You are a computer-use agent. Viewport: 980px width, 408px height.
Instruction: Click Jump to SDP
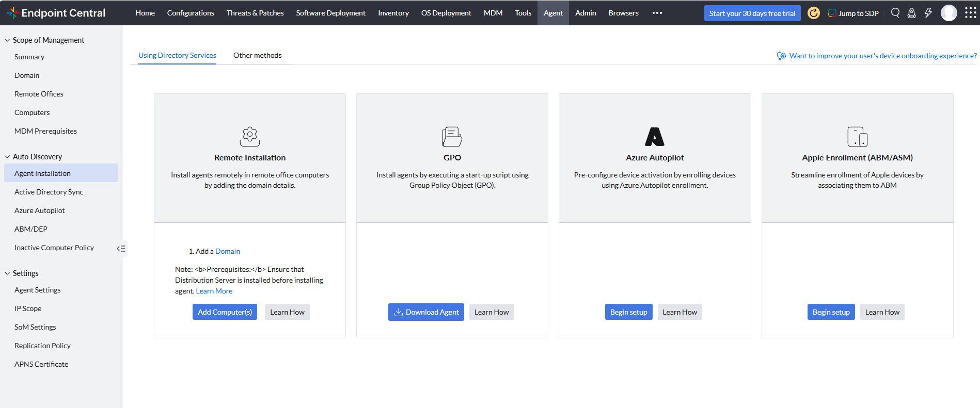click(853, 13)
